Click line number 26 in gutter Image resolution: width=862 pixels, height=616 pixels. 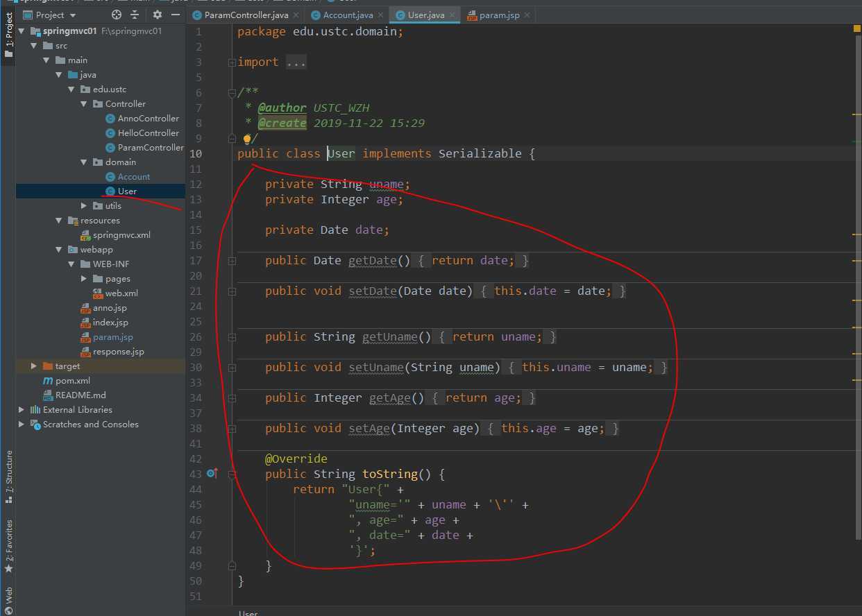194,337
